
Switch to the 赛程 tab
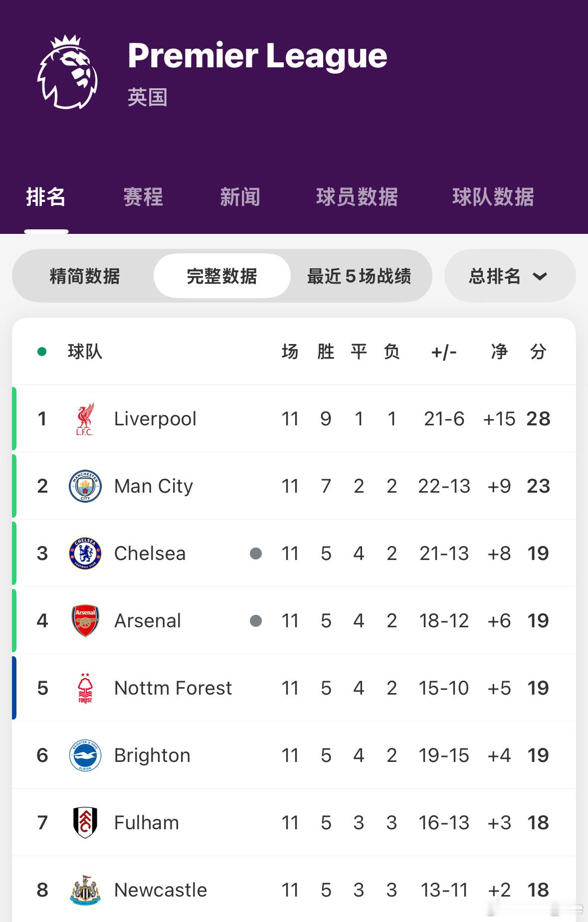[x=143, y=197]
